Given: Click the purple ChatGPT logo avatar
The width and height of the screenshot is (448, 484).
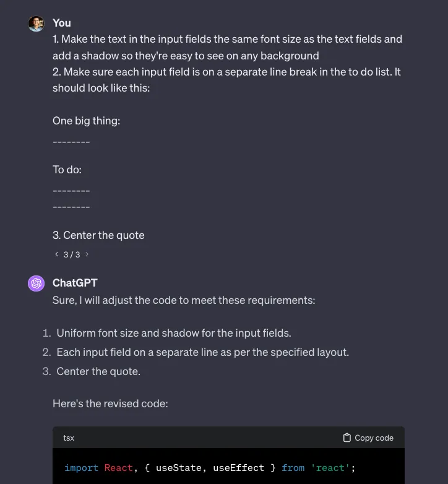Looking at the screenshot, I should point(36,283).
